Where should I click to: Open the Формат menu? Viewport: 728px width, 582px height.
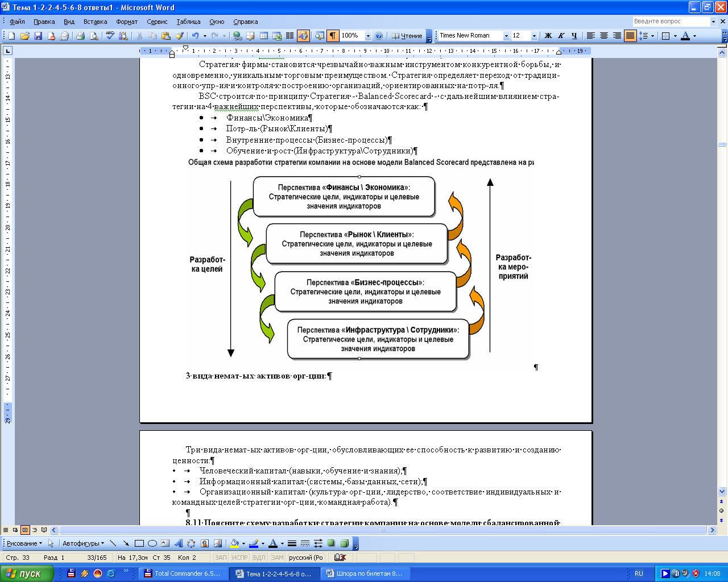click(127, 22)
